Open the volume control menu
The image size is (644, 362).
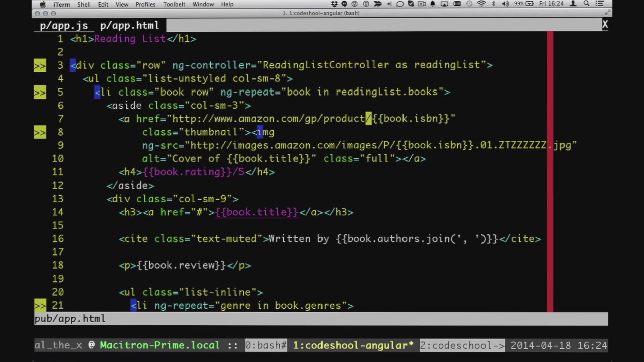505,4
